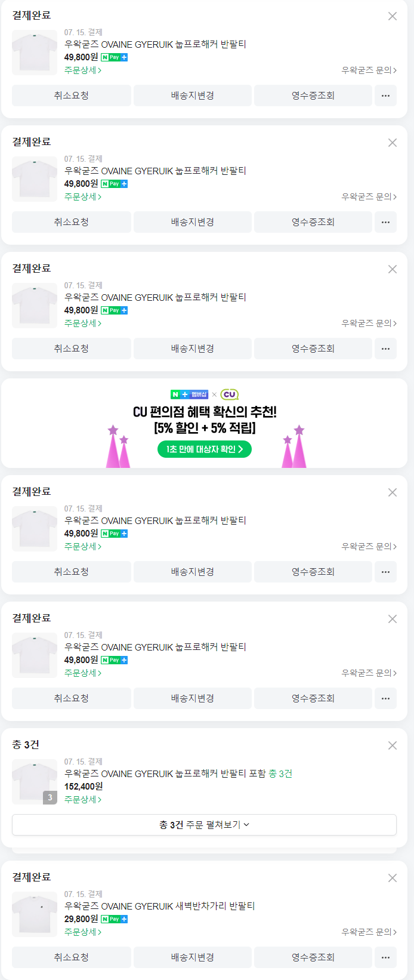Click the N+ 멤버십 badge in banner
Viewport: 414px width, 980px height.
[189, 395]
